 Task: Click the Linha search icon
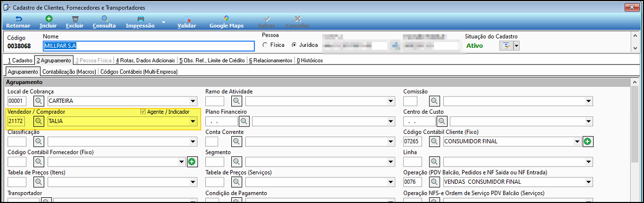pyautogui.click(x=435, y=161)
